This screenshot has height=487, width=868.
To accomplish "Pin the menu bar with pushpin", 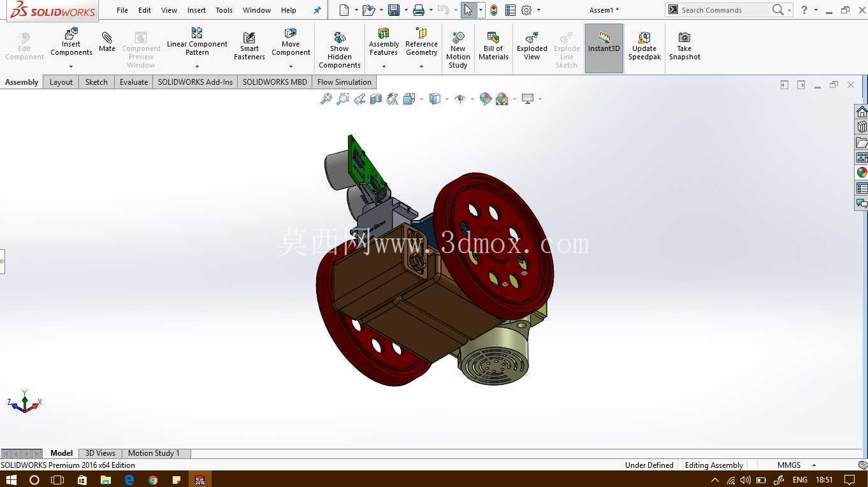I will tap(317, 10).
